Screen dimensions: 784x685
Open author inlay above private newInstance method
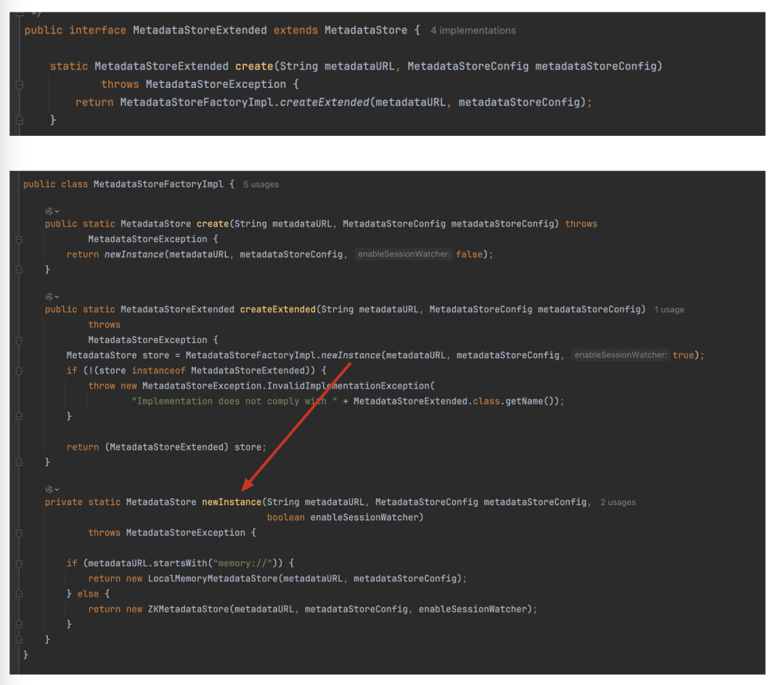(52, 490)
